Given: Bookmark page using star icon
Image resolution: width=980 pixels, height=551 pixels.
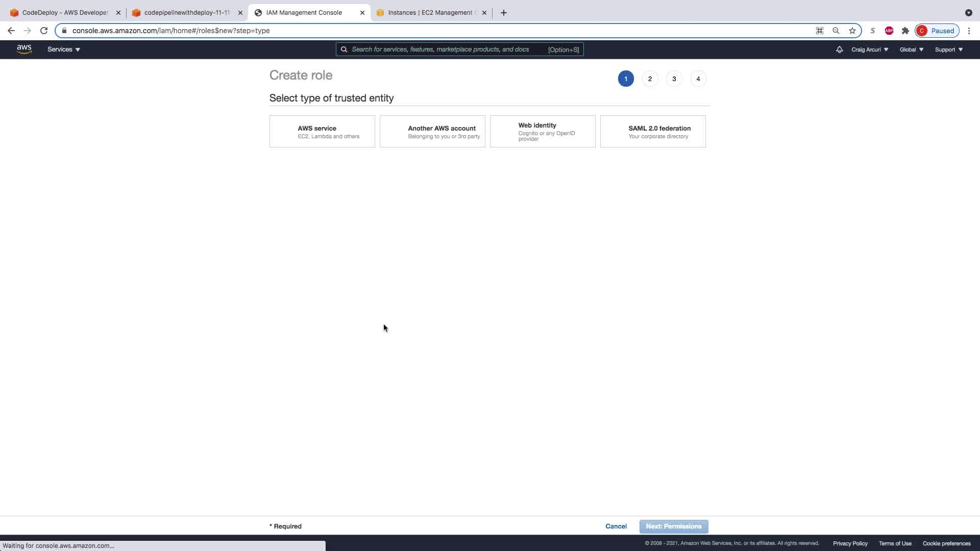Looking at the screenshot, I should [x=852, y=31].
